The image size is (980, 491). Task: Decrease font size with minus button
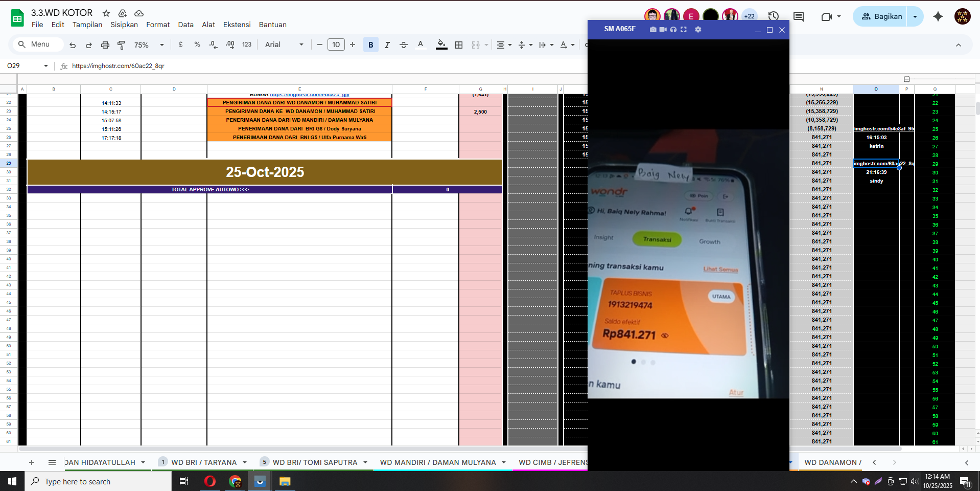click(x=320, y=44)
